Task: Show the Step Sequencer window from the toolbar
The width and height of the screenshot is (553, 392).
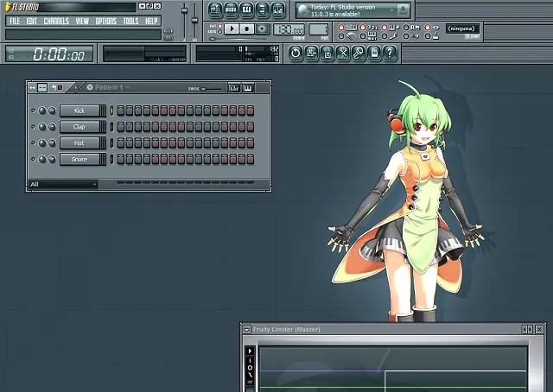Action: click(x=231, y=9)
